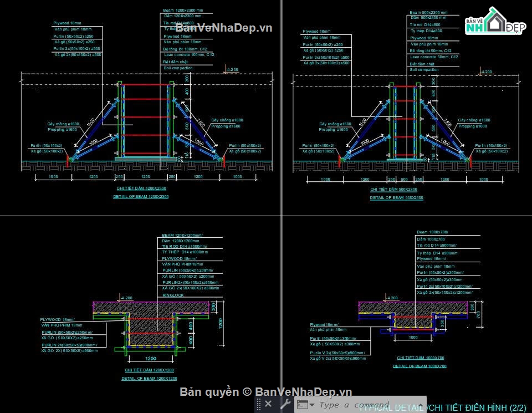Select 'Lean concrete 100mm, C12' note
532x413 pixels.
[189, 55]
